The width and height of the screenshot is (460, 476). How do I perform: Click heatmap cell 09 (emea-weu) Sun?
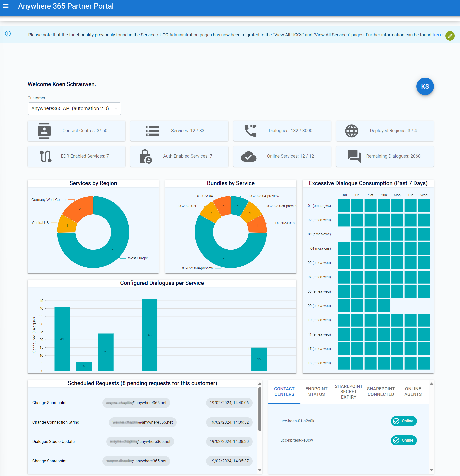384,306
